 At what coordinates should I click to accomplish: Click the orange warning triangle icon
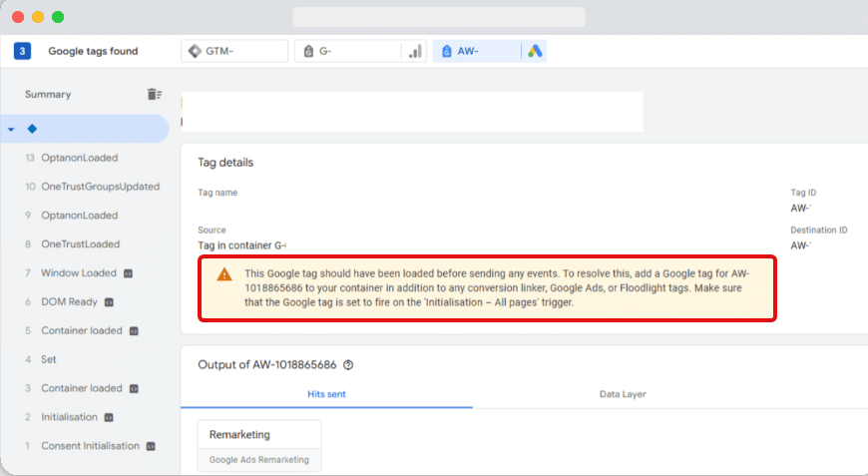click(x=224, y=274)
